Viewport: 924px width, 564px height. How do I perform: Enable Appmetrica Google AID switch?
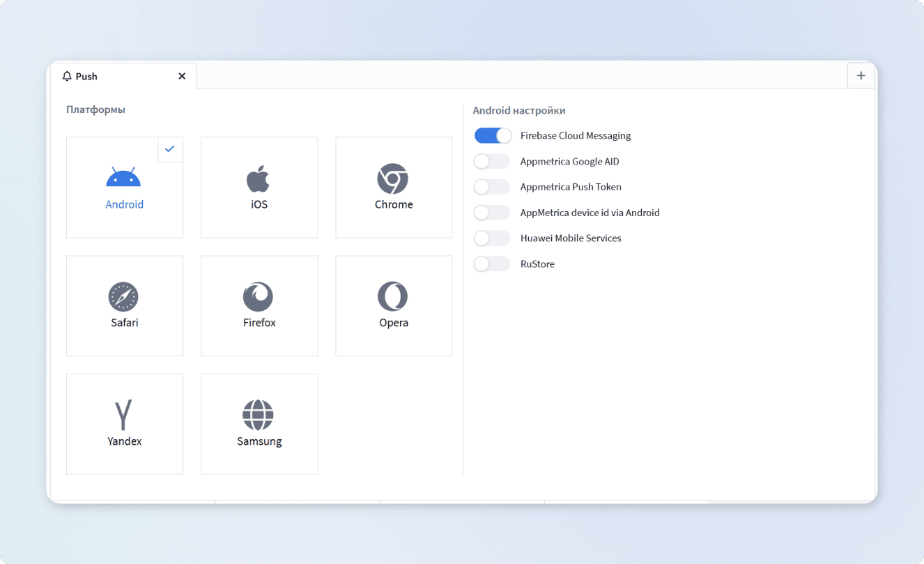point(492,161)
